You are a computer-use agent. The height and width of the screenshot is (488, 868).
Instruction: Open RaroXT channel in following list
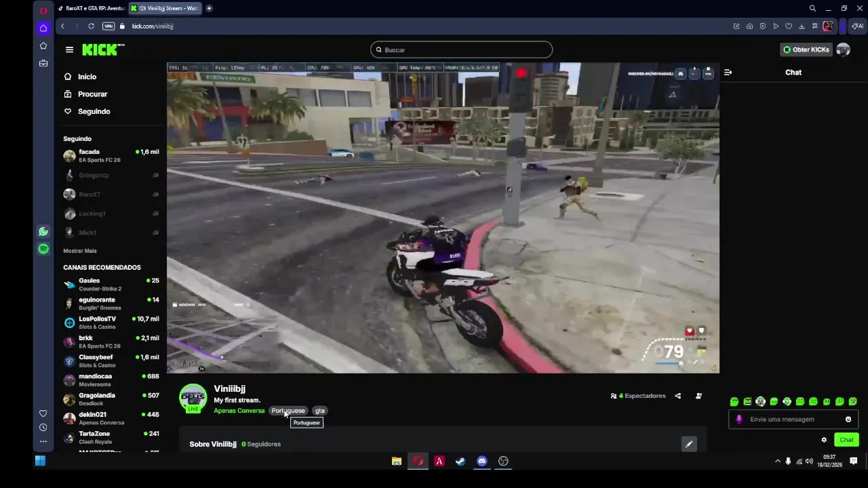(111, 195)
